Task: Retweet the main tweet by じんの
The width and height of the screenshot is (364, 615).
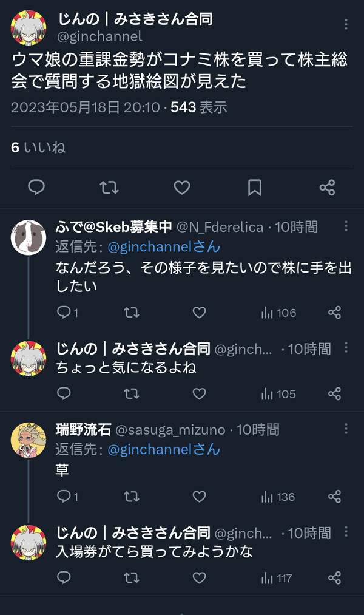Action: click(109, 188)
